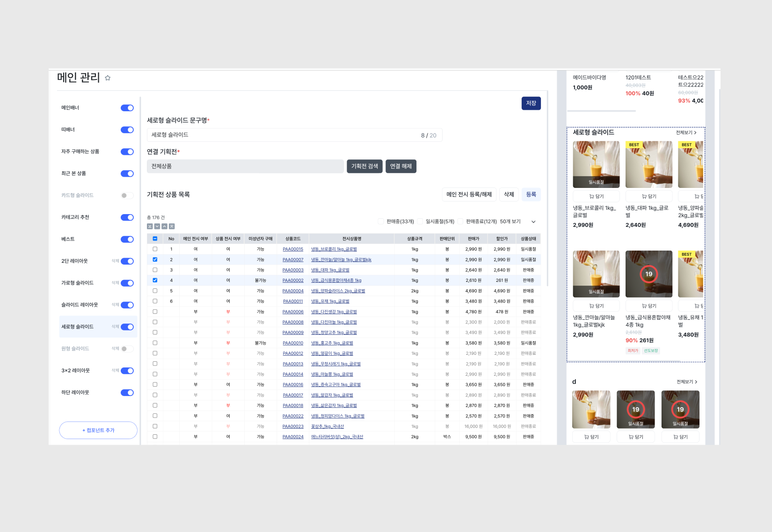Click the move-up arrow icon

[164, 226]
